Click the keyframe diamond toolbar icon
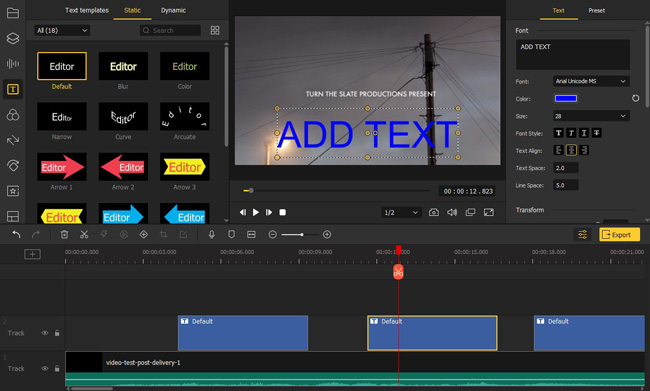This screenshot has height=391, width=650. 143,235
